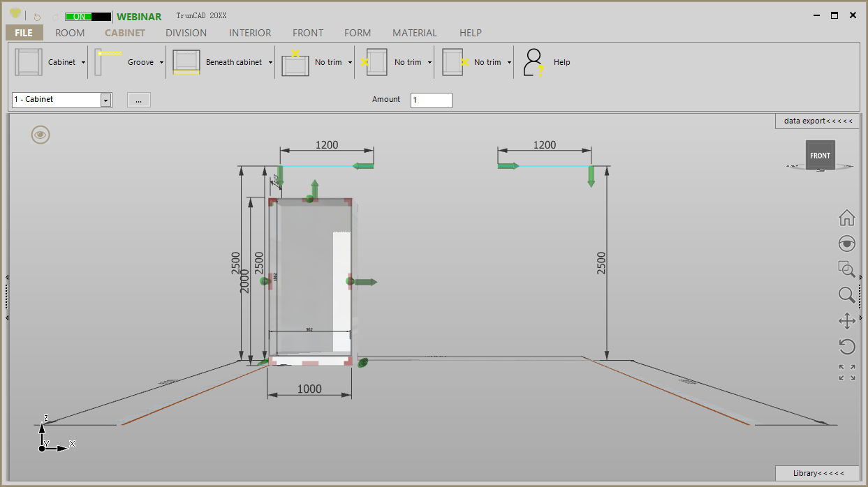Screen dimensions: 868x487
Task: Expand the Library panel
Action: 817,473
